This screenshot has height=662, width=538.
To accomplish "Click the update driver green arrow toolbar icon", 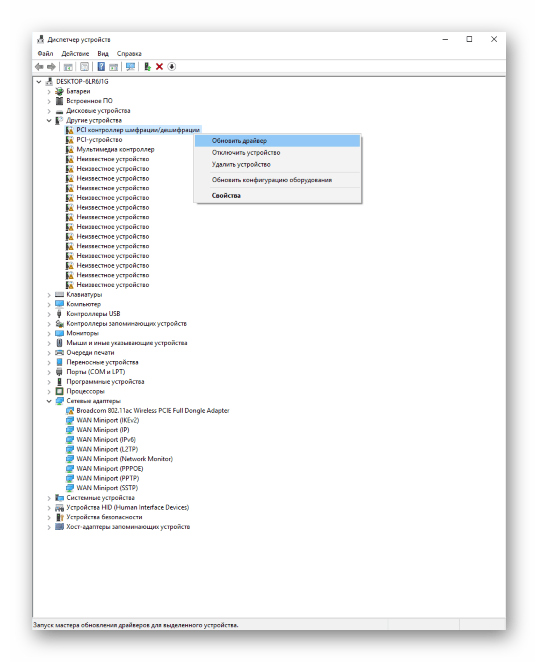I will (147, 67).
